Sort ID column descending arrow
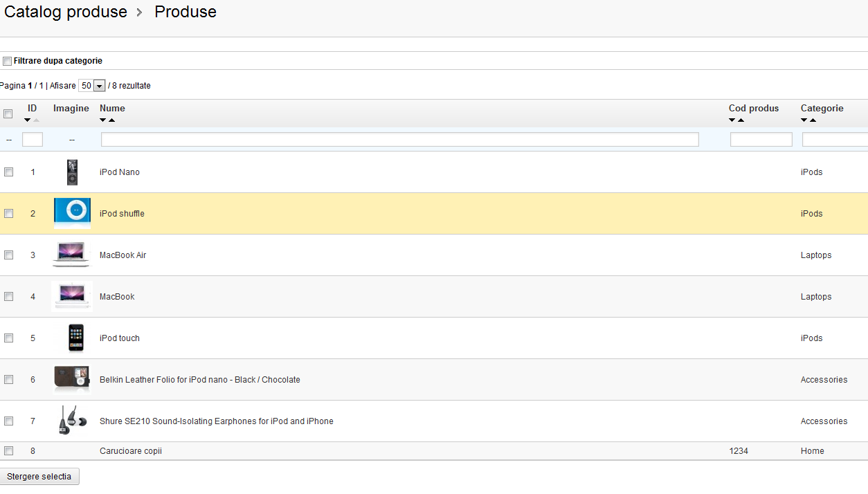Image resolution: width=868 pixels, height=494 pixels. [x=28, y=120]
